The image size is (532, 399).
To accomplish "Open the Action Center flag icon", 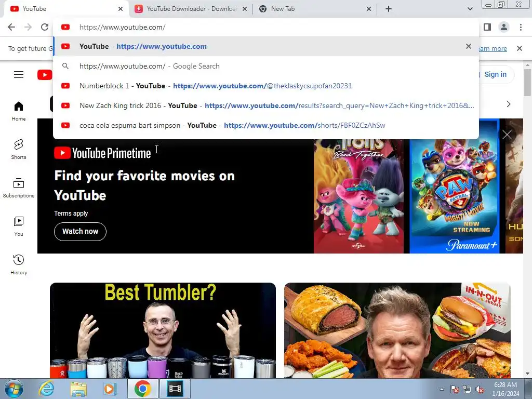I will pos(455,389).
